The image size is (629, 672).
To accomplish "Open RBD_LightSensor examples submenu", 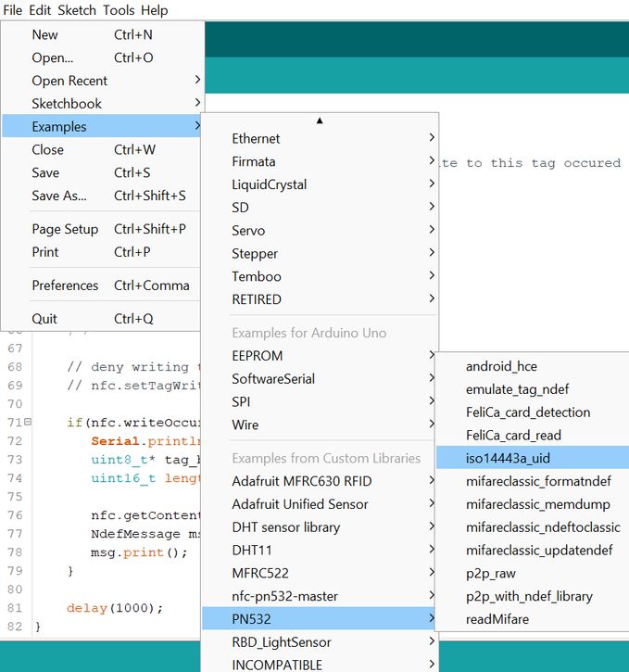I will point(320,642).
